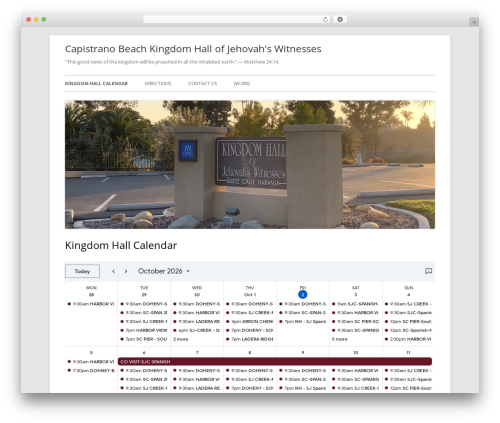Open 9:30am SJ CREEK event on Sun 4
Image resolution: width=500 pixels, height=423 pixels.
pos(409,304)
